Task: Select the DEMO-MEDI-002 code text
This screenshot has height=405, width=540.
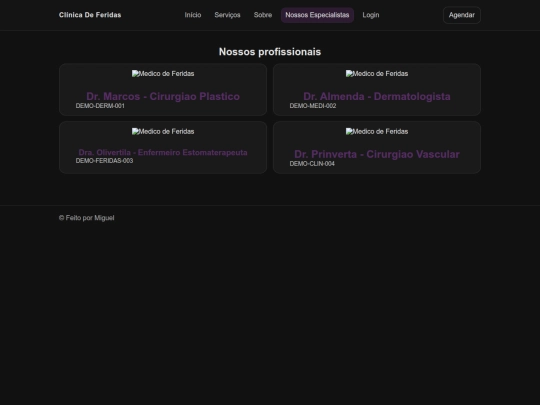Action: (x=313, y=106)
